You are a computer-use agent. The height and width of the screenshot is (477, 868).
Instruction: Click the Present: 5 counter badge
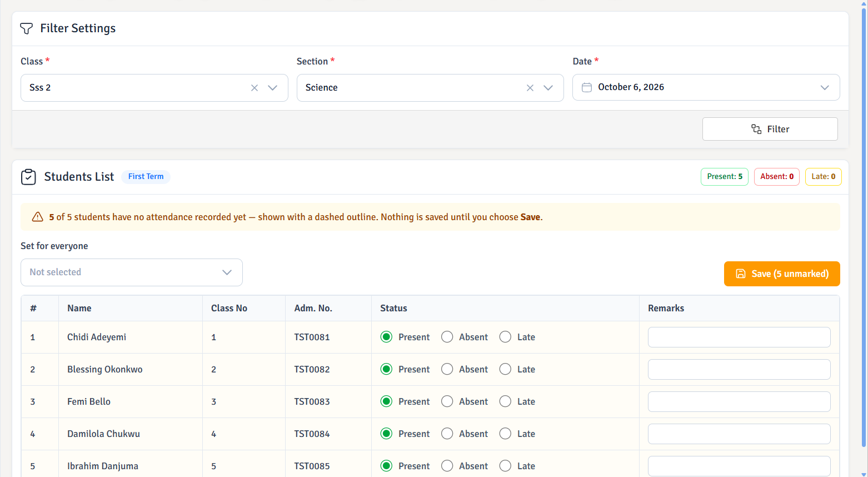pyautogui.click(x=725, y=177)
